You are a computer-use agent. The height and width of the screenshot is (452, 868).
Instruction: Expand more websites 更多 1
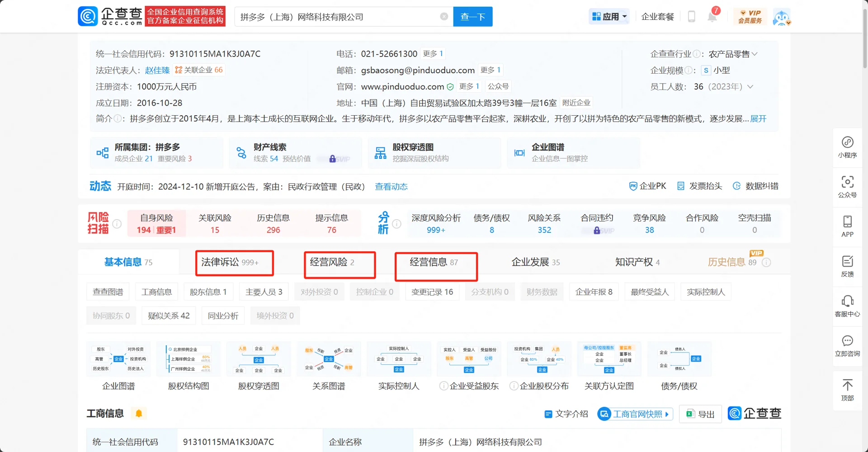(469, 86)
